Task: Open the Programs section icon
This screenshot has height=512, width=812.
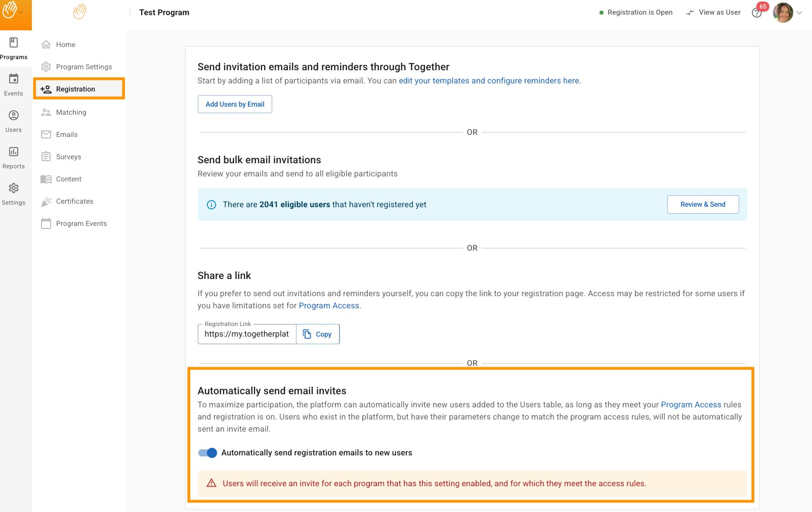Action: (x=14, y=43)
